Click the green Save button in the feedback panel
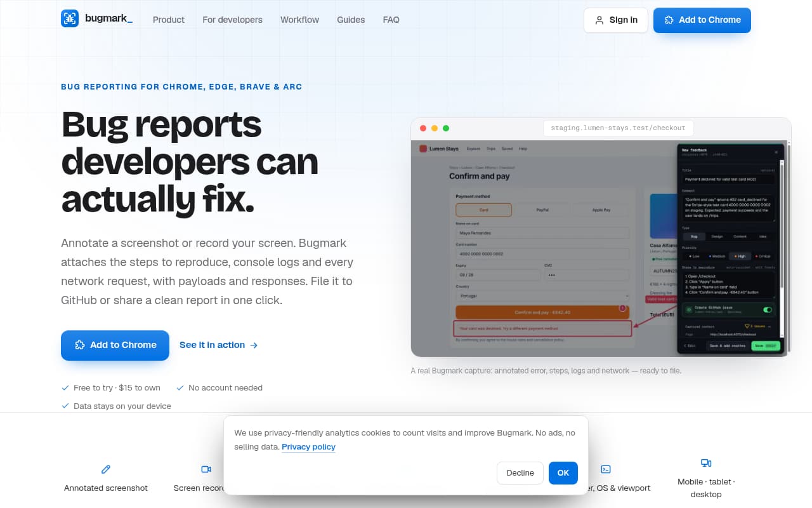Image resolution: width=812 pixels, height=508 pixels. point(766,345)
